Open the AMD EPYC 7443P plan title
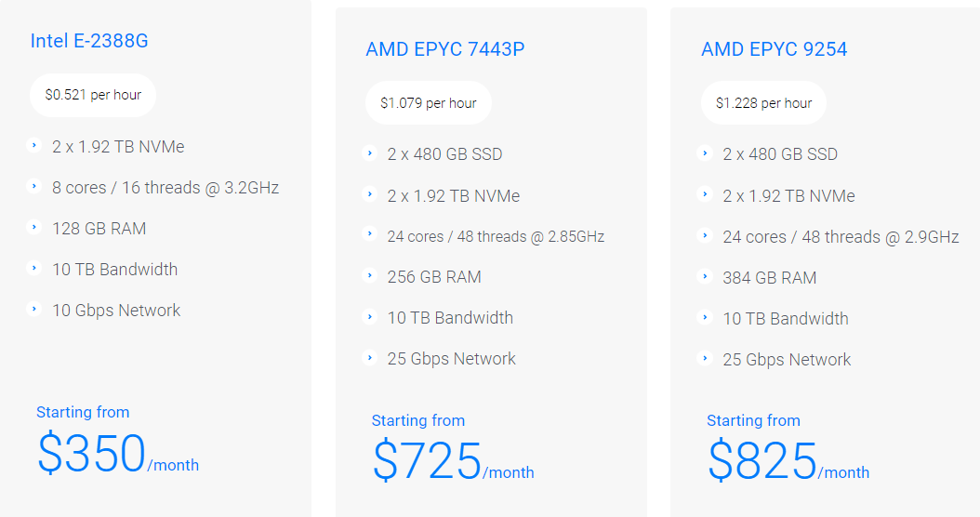 445,49
